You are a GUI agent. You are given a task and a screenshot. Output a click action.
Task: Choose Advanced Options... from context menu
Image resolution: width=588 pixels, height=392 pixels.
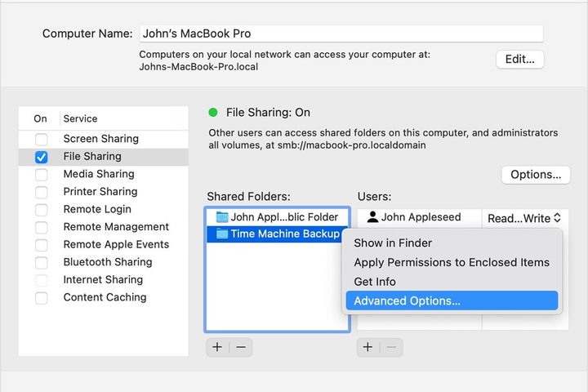(x=452, y=301)
